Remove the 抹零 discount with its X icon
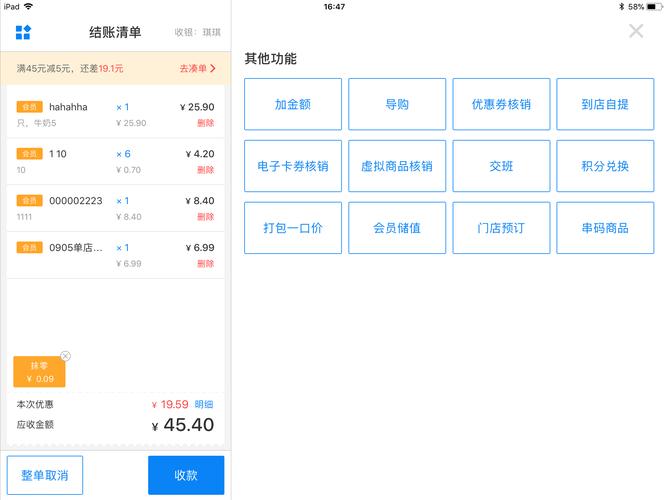Image resolution: width=667 pixels, height=500 pixels. coord(66,356)
